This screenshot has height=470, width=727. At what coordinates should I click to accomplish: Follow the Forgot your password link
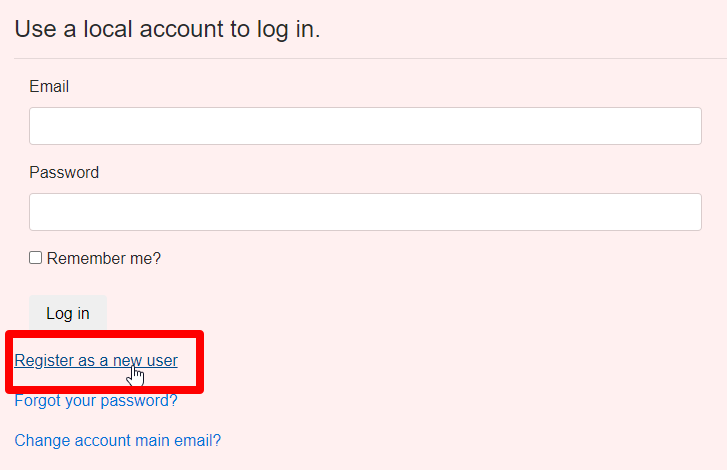96,400
